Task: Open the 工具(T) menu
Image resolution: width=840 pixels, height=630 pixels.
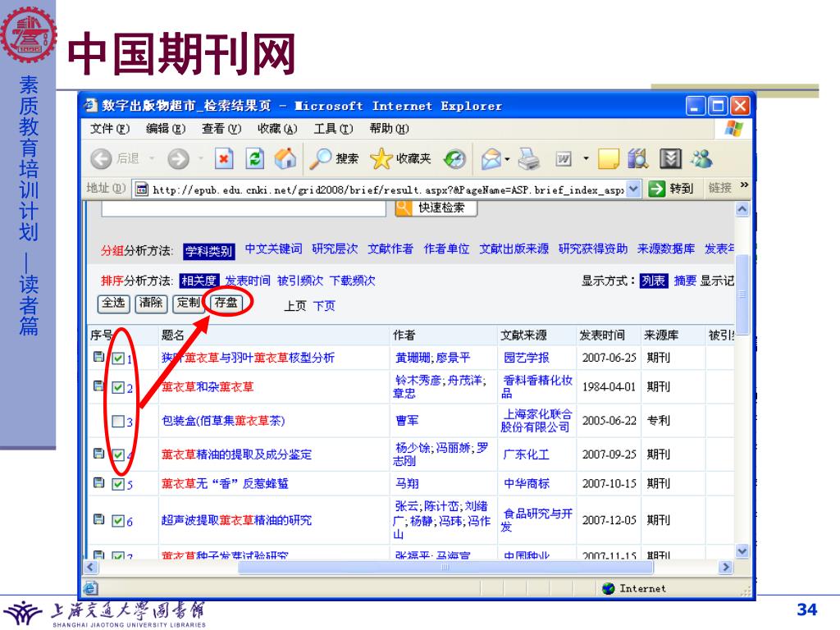Action: click(x=333, y=129)
